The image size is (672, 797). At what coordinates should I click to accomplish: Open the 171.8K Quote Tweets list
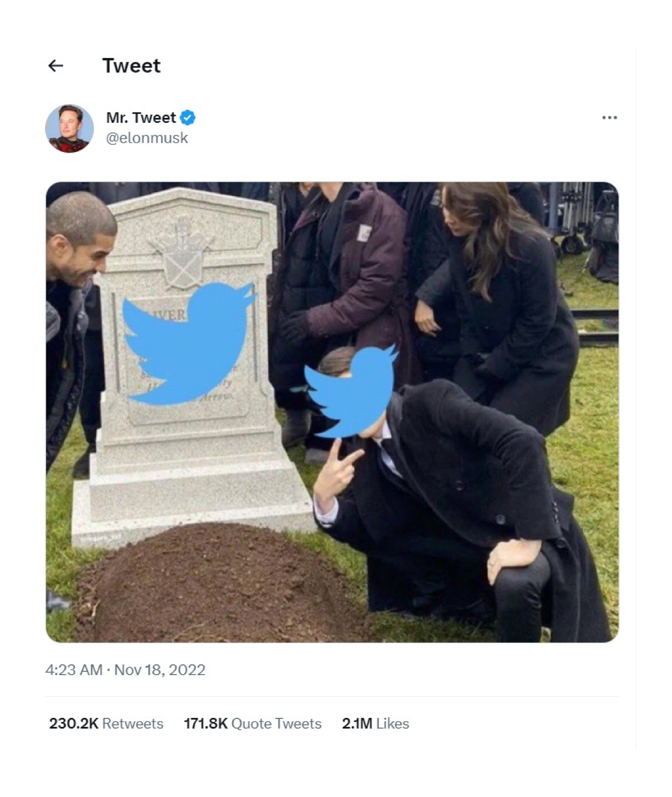252,724
